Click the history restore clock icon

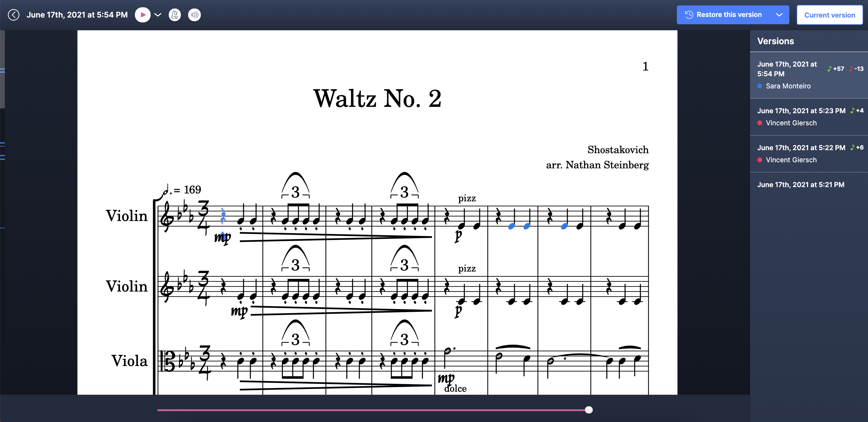click(x=689, y=15)
